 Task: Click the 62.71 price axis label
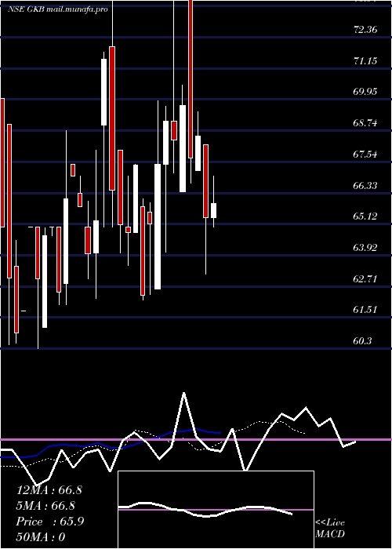365,278
